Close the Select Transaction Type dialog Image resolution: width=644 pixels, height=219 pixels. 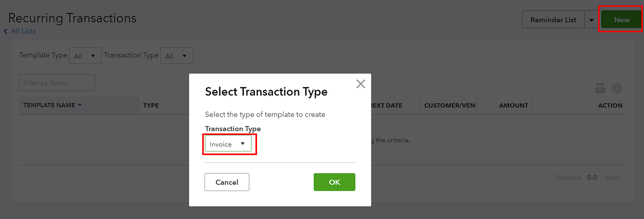point(361,84)
